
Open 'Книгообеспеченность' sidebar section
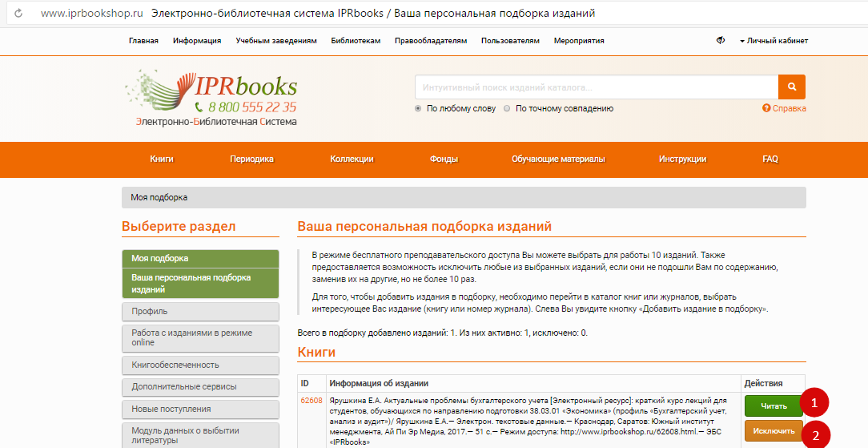(x=200, y=365)
